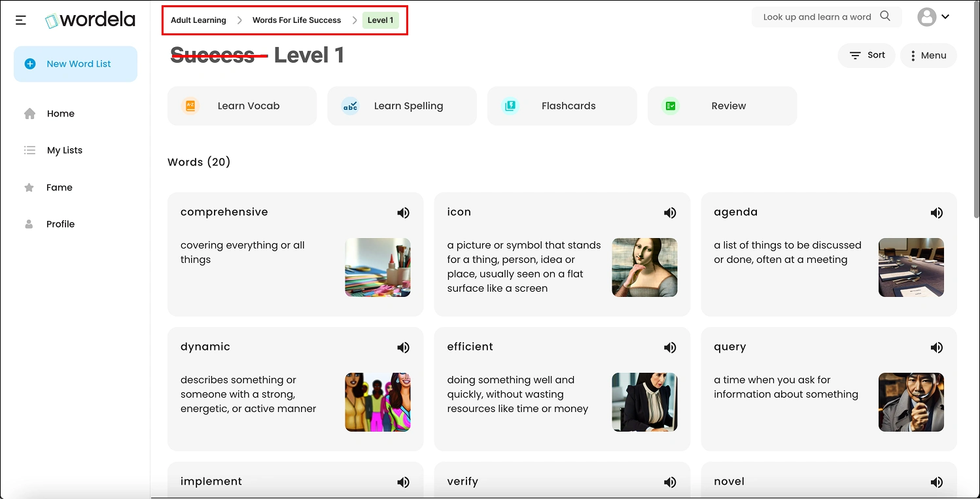This screenshot has height=499, width=980.
Task: Click the speaker icon beside efficient
Action: 670,347
